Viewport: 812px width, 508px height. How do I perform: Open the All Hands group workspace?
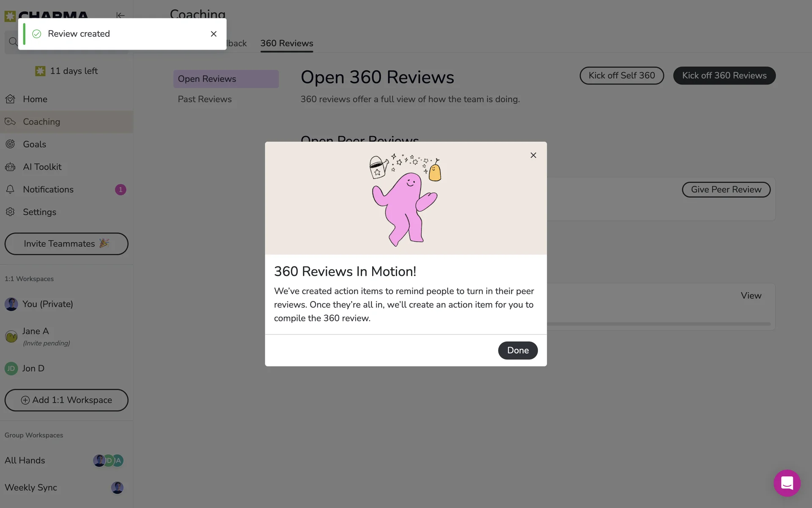pyautogui.click(x=25, y=461)
